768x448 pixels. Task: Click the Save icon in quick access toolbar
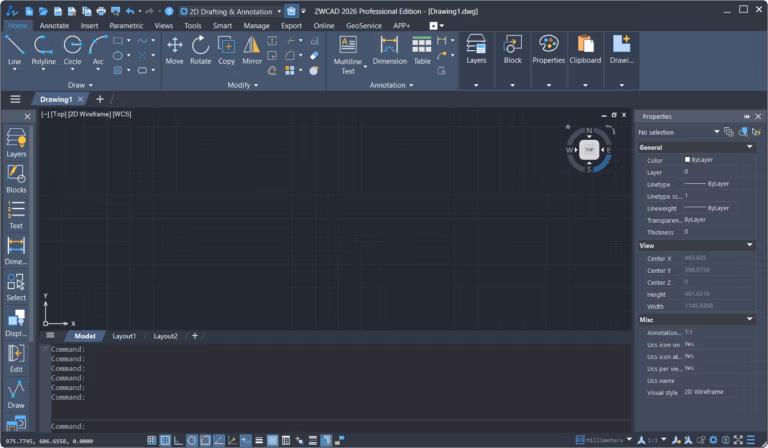coord(58,11)
